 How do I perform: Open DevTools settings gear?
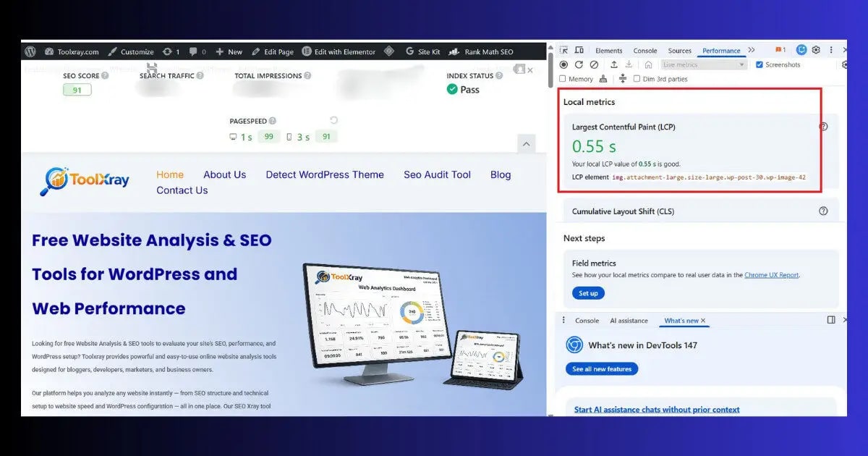pyautogui.click(x=816, y=50)
